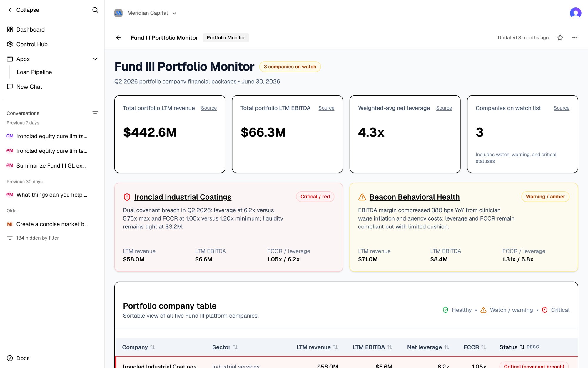The height and width of the screenshot is (368, 588).
Task: Star this Fund III Portfolio Monitor page
Action: pos(560,38)
